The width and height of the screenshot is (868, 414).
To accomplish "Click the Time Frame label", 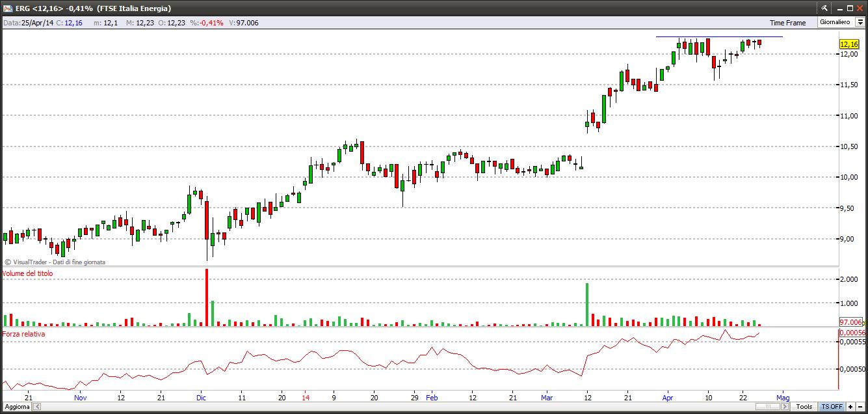I will point(787,23).
